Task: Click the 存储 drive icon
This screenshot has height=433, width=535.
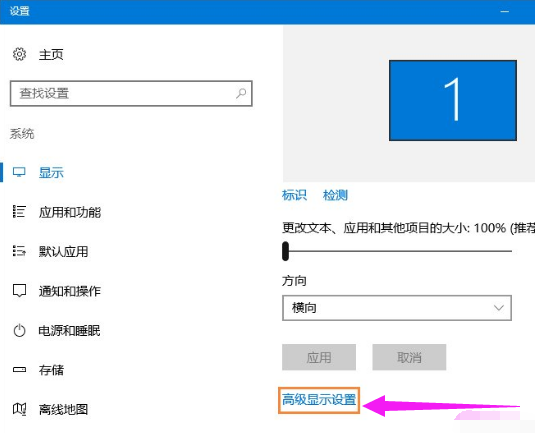Action: 19,370
